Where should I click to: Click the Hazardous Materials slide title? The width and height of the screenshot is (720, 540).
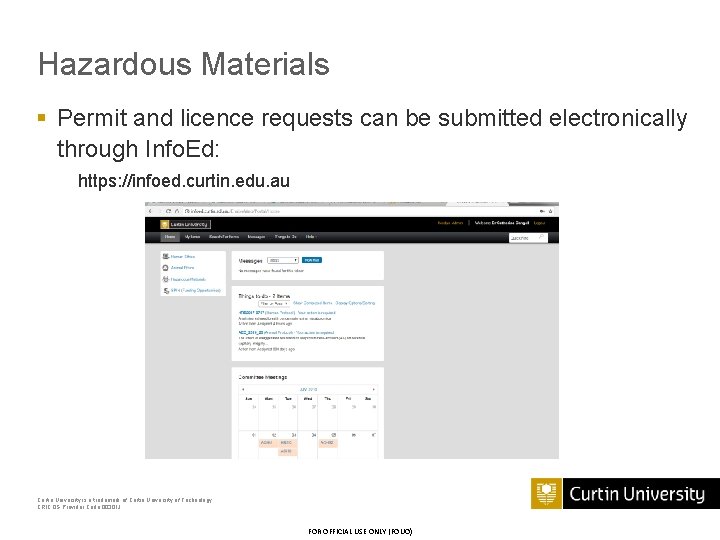click(x=184, y=63)
